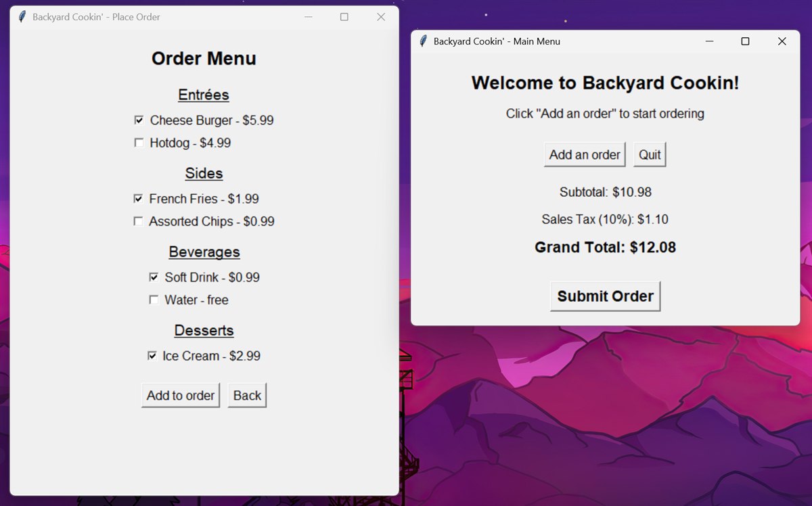812x506 pixels.
Task: Check the Hotdog checkbox
Action: (x=139, y=143)
